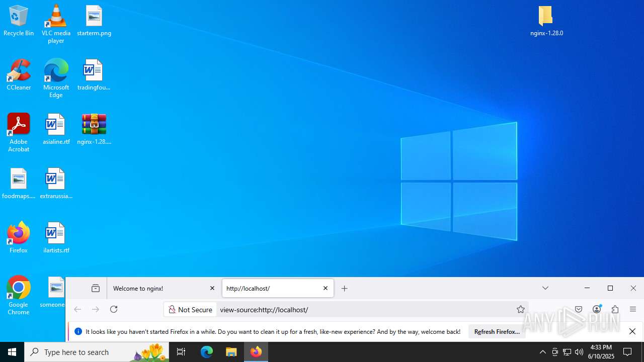Select ilartists.rtf document icon
Screen dimensions: 644x362
click(56, 238)
